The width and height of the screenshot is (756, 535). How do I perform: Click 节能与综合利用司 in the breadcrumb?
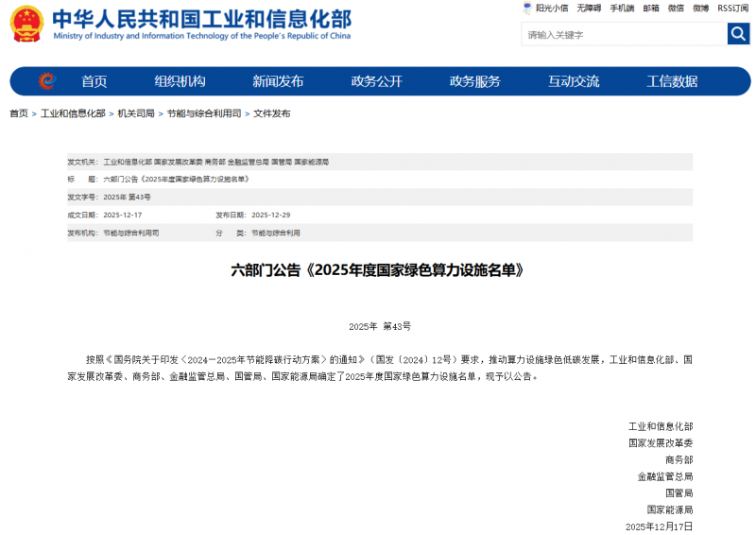click(x=202, y=113)
